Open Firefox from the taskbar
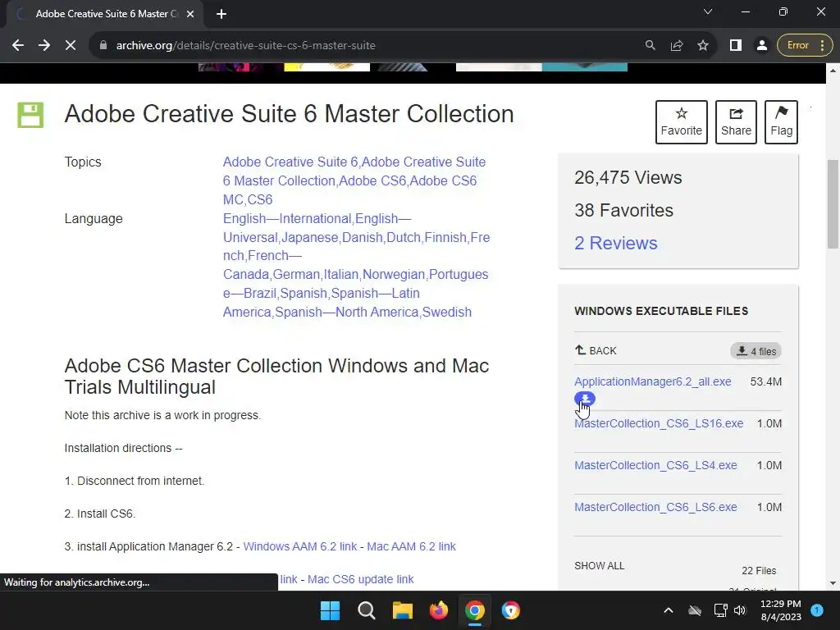840x630 pixels. [x=439, y=610]
